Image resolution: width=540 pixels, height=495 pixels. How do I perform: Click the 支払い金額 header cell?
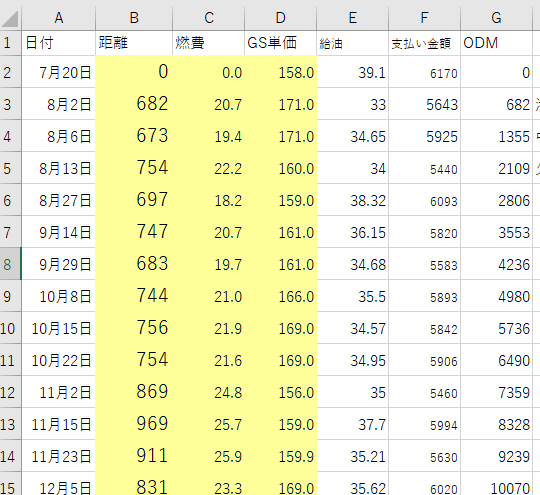coord(424,43)
